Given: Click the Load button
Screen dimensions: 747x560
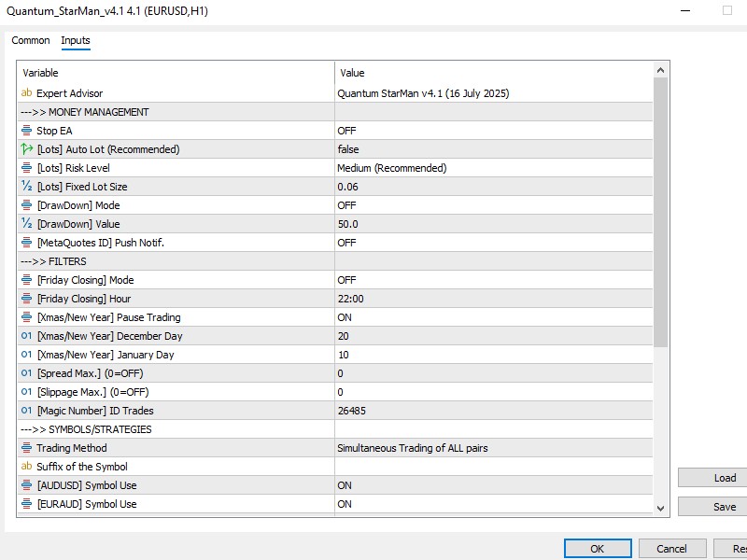Looking at the screenshot, I should (724, 478).
